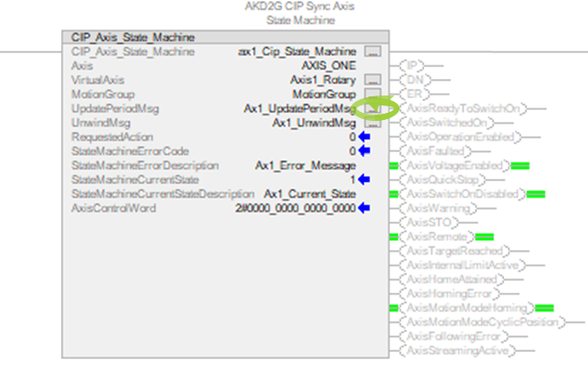Click blue arrow next to AxisControlWord value
Viewport: 588px width, 380px height.
tap(364, 208)
